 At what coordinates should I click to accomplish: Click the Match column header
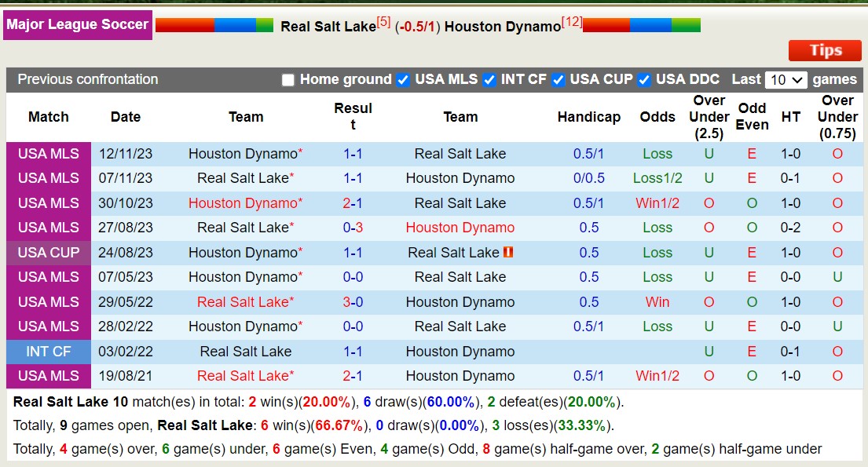click(48, 116)
